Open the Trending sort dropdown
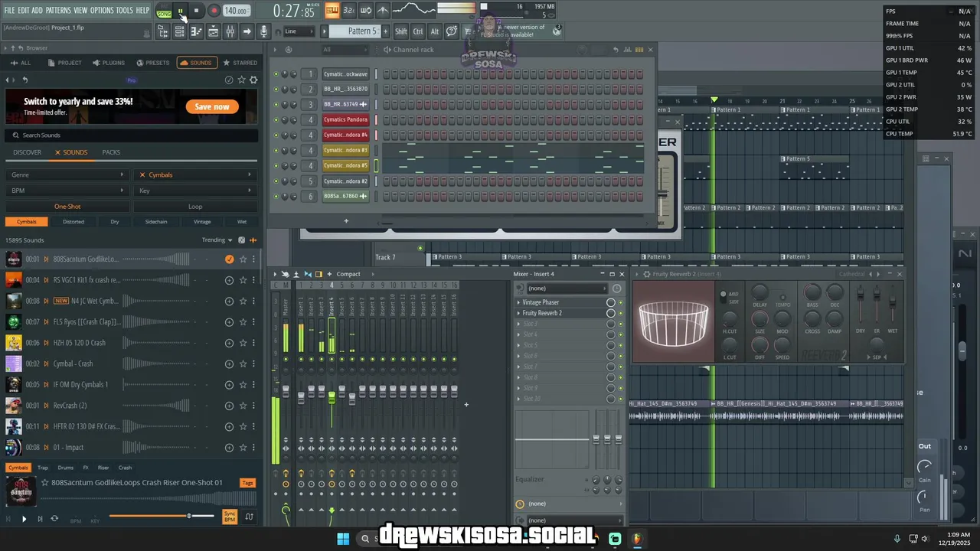 coord(217,240)
